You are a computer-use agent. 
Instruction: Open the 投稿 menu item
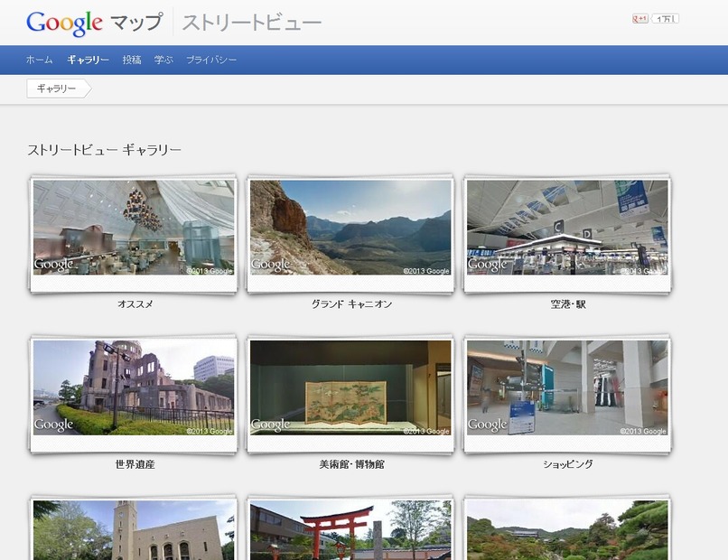[132, 60]
